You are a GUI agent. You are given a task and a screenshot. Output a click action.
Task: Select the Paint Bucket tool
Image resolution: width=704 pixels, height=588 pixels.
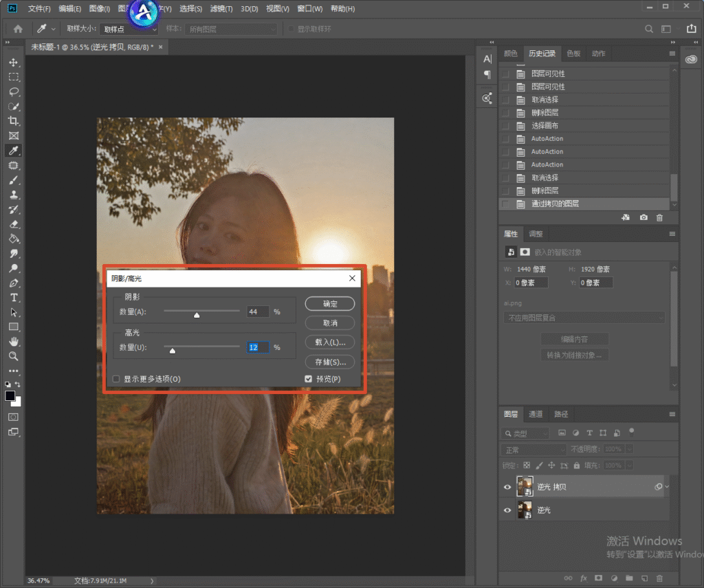(x=14, y=239)
